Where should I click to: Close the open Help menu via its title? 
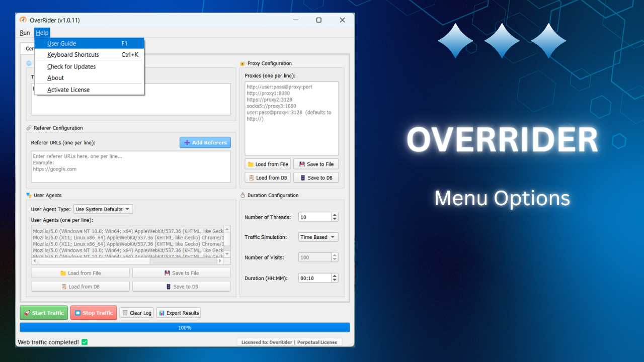coord(42,33)
